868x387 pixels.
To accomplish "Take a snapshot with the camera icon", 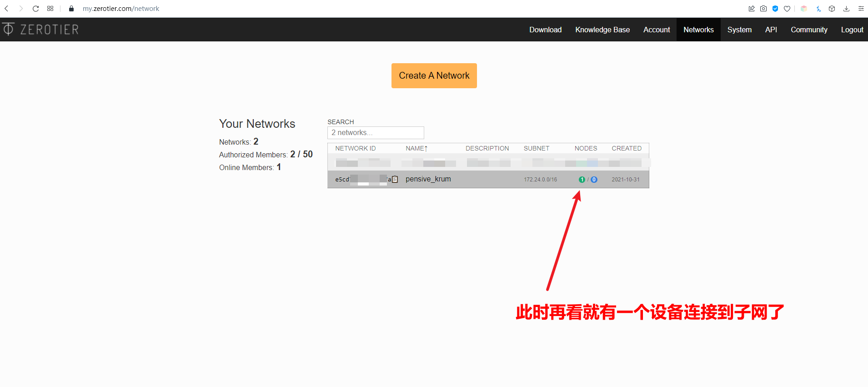I will (763, 9).
